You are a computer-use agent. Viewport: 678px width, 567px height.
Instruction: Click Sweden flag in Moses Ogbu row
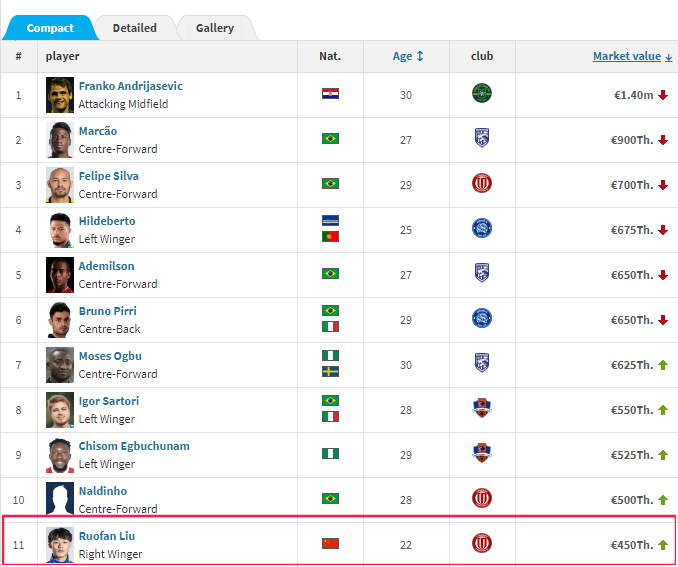(x=330, y=372)
